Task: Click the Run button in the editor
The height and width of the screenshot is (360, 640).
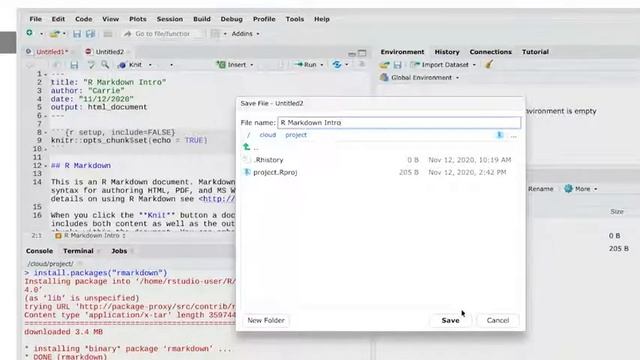Action: [305, 65]
